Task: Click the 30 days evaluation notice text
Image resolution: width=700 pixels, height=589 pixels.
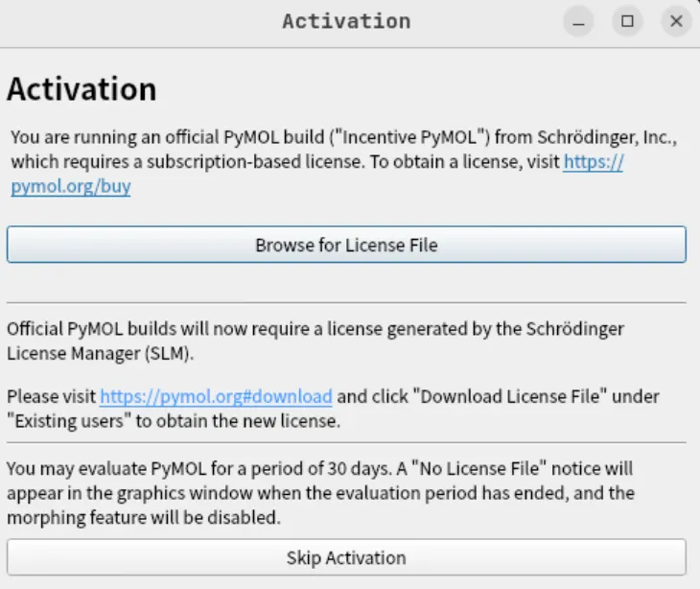Action: [320, 493]
